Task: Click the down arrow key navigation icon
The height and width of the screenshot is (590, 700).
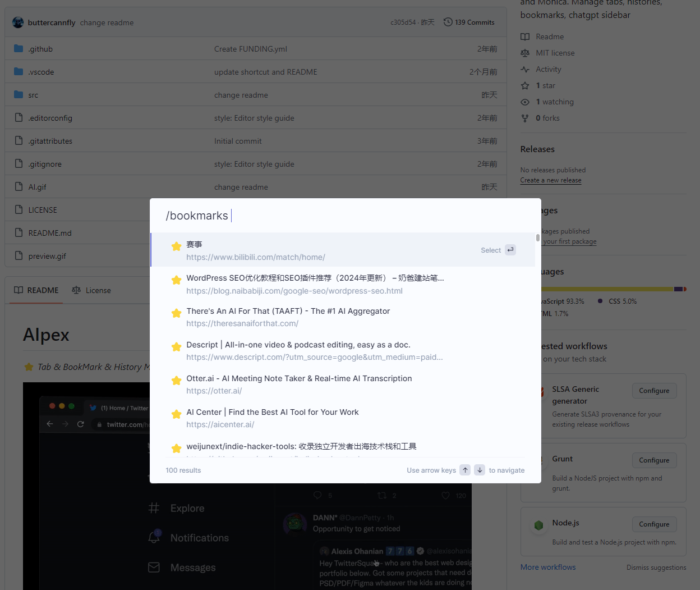Action: point(480,470)
